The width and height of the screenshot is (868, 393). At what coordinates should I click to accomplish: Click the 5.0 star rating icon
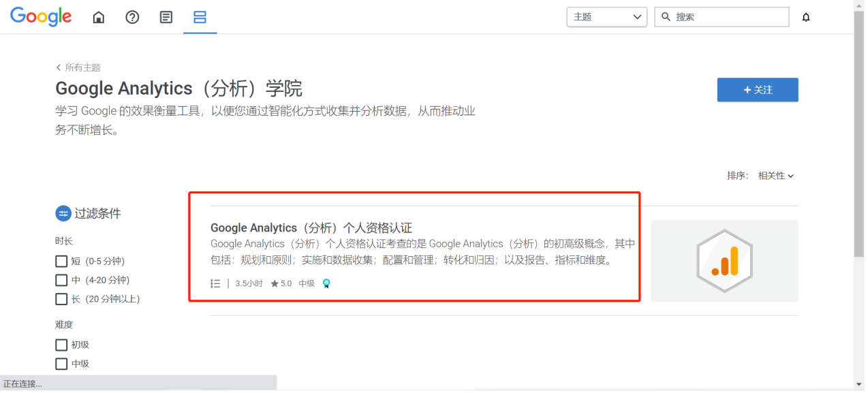[x=275, y=283]
